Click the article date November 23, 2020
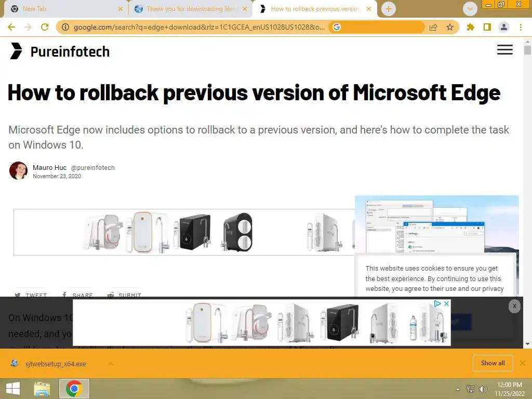532x399 pixels. [57, 176]
